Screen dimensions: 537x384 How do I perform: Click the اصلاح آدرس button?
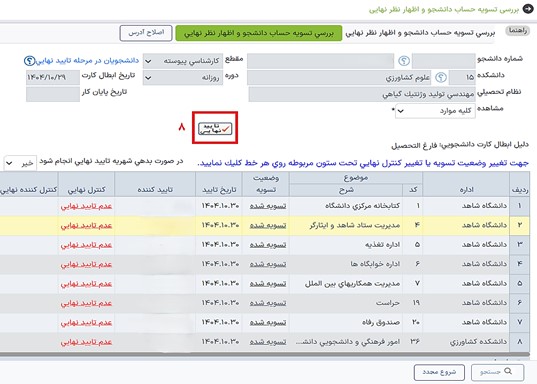146,33
